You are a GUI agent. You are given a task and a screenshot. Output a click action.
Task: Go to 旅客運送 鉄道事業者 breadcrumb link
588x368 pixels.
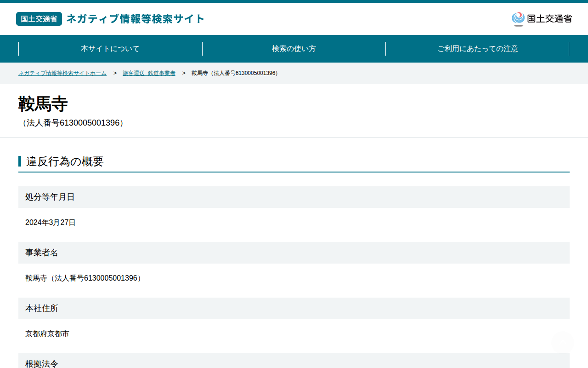click(x=149, y=73)
